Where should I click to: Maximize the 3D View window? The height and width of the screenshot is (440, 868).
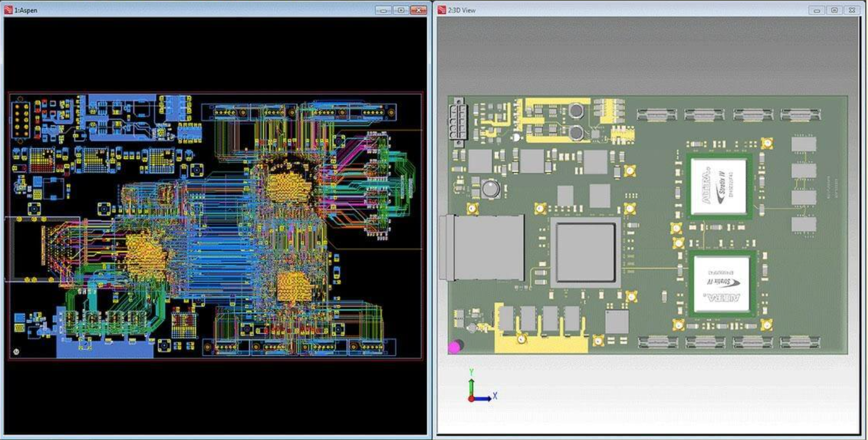835,10
